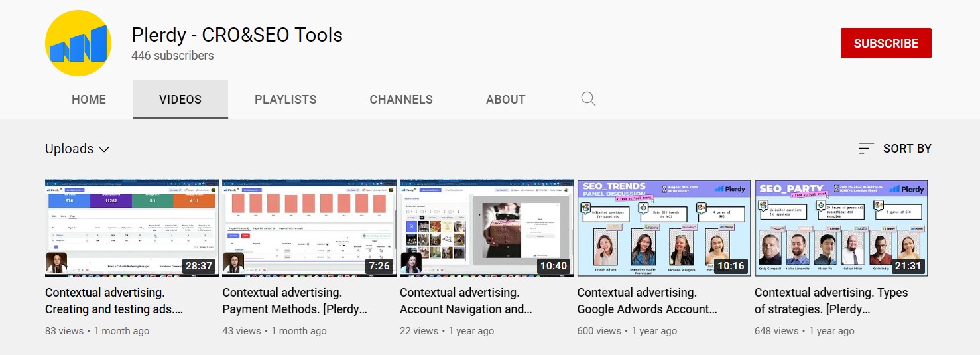Expand the Uploads dropdown
This screenshot has width=980, height=355.
coord(78,149)
